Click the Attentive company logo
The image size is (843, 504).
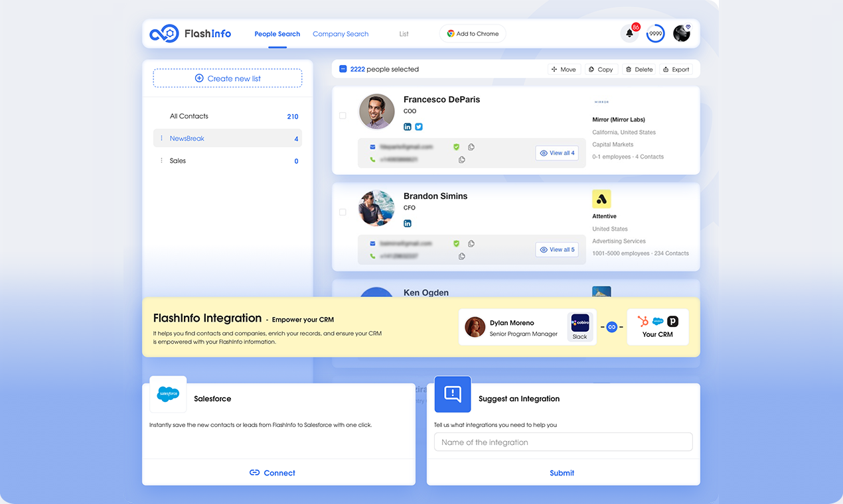(x=601, y=199)
